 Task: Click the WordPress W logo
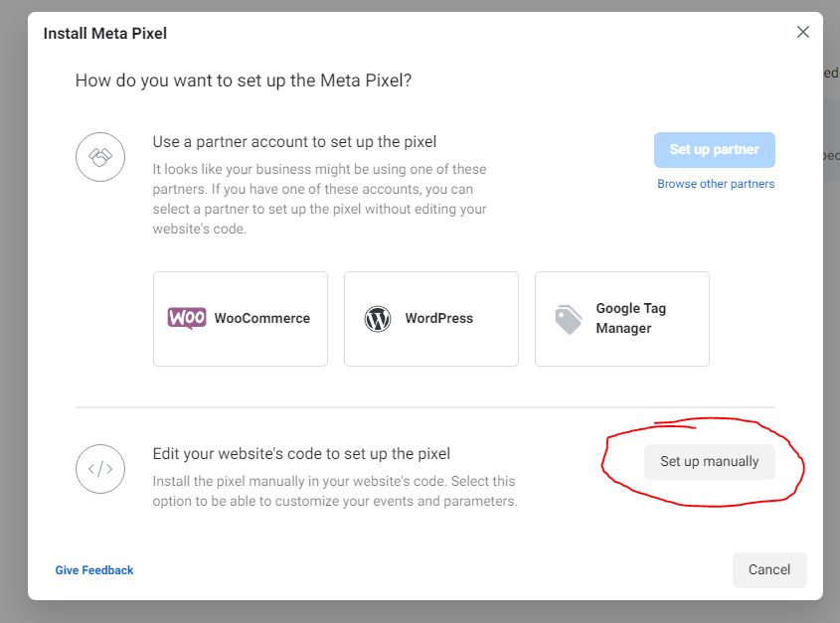378,319
